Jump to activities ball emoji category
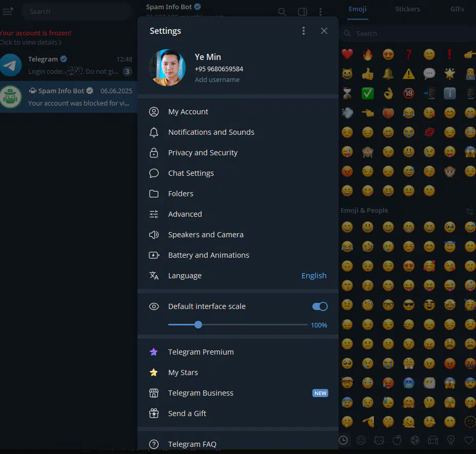This screenshot has width=476, height=454. coord(415,440)
